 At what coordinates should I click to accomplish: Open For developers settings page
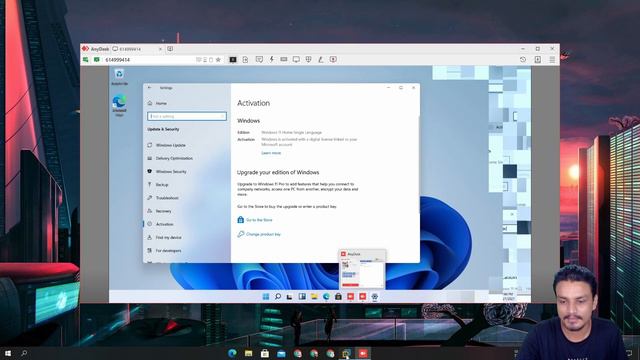[x=164, y=251]
